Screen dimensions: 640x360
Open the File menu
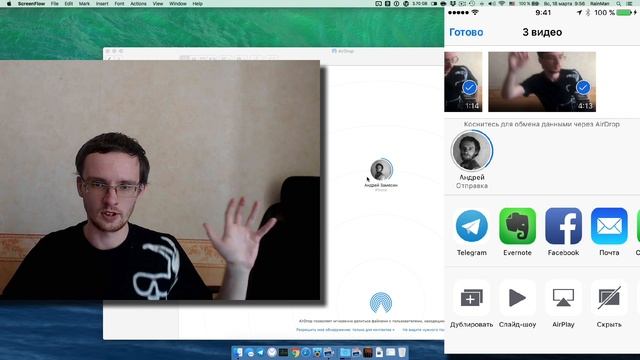pos(55,3)
